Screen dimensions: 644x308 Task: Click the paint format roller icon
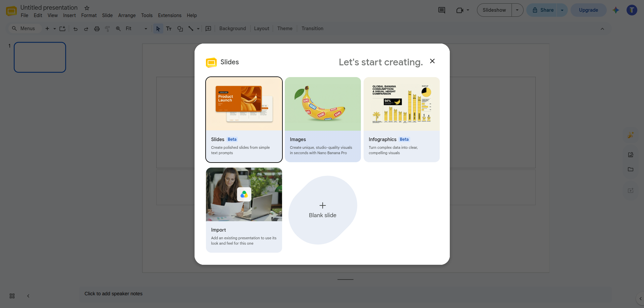107,28
